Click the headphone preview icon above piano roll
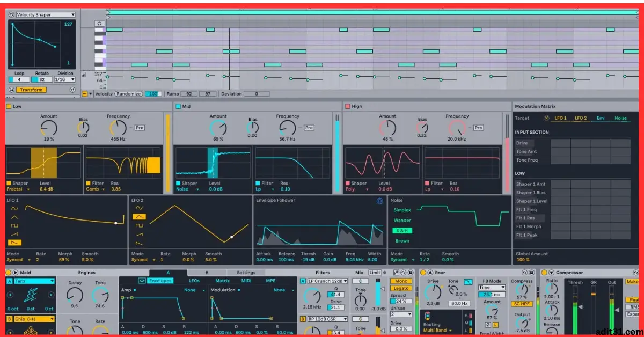Image resolution: width=644 pixels, height=337 pixels. tap(99, 24)
